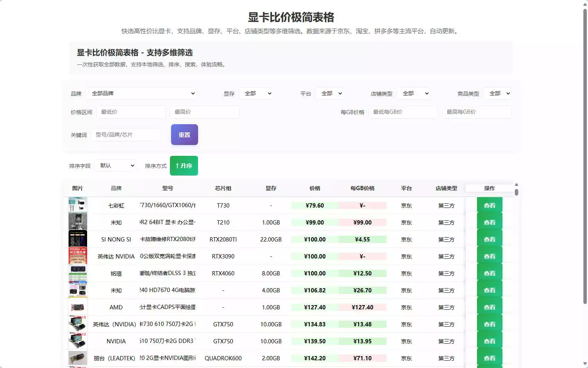Toggle the green 升序 sort button
This screenshot has width=588, height=368.
[x=184, y=165]
